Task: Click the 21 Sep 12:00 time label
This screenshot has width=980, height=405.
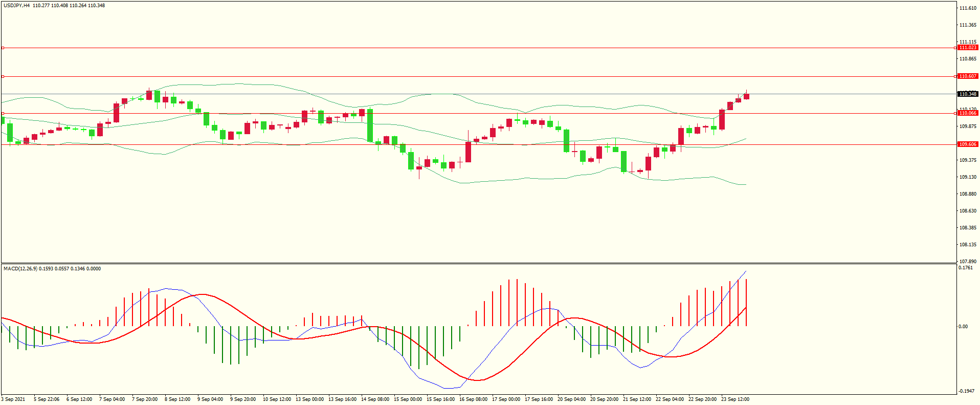Action: tap(637, 399)
